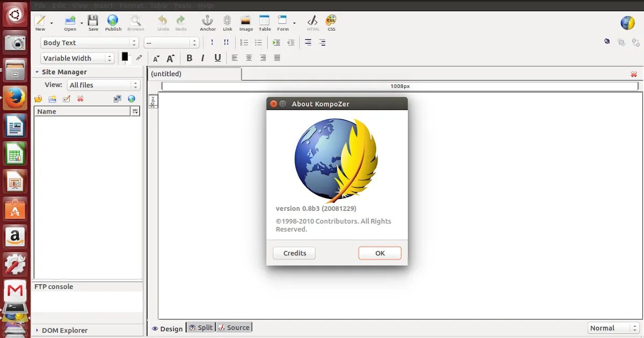This screenshot has height=338, width=644.
Task: Apply strong emphasis with double exclamation icon
Action: point(226,42)
